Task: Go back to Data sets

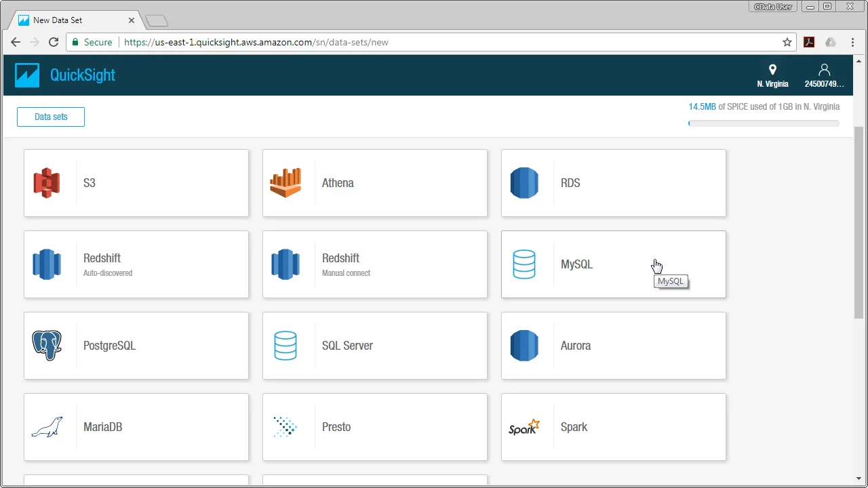Action: point(50,117)
